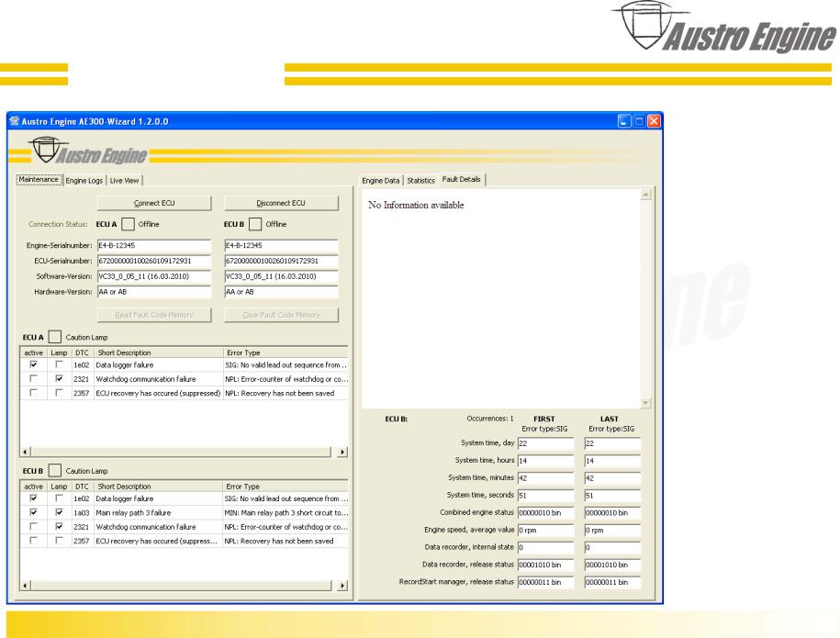Sort ECU A table by Short Description header
Viewport: 840px width, 638px height.
click(158, 353)
